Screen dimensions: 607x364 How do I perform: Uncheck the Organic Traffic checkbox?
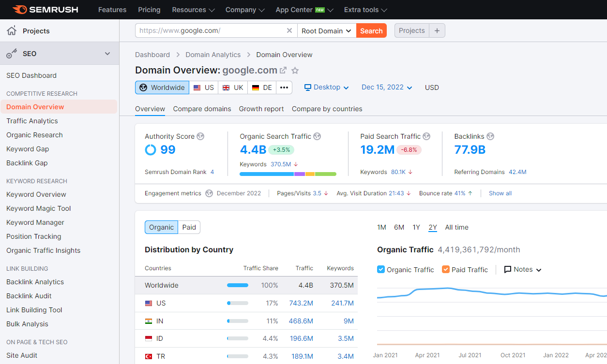(x=382, y=269)
